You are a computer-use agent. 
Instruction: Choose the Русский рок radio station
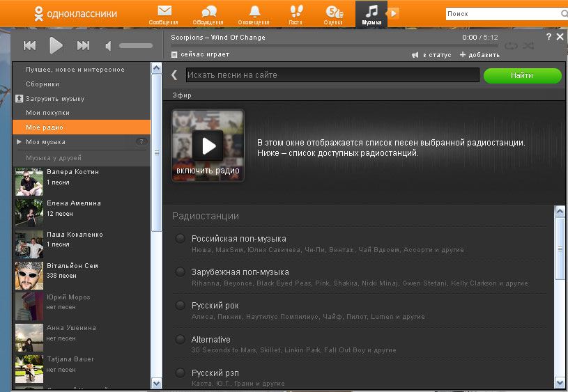181,306
